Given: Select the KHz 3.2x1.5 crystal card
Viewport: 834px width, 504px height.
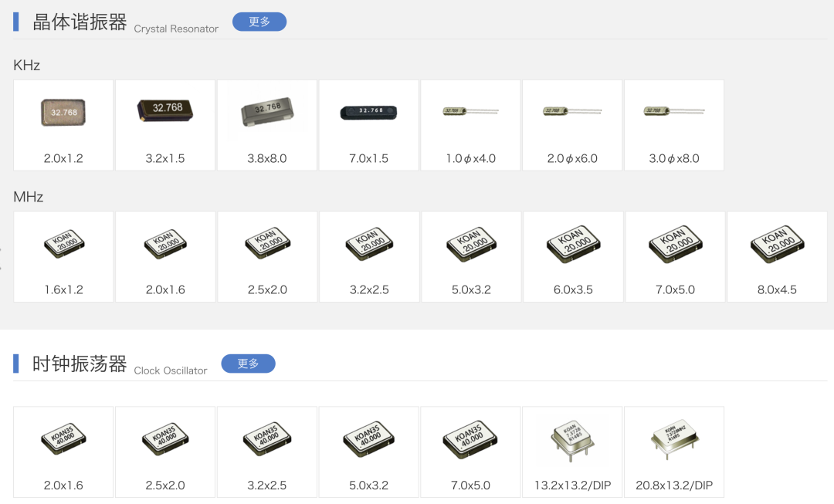Looking at the screenshot, I should 165,126.
